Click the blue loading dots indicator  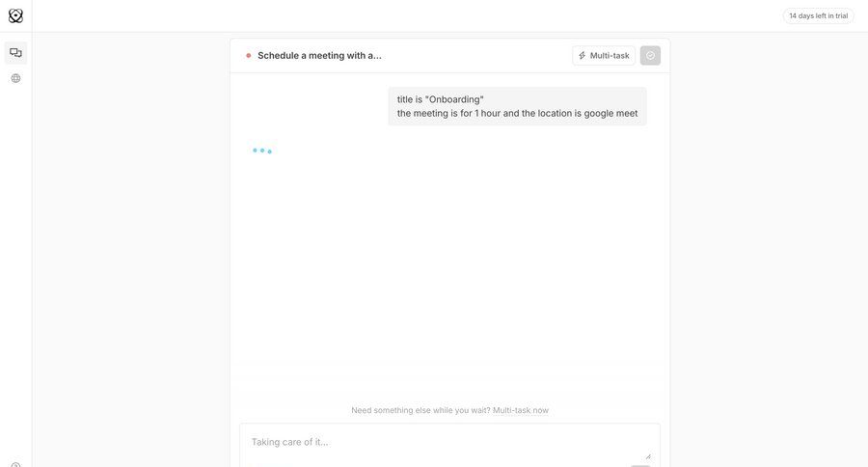[261, 151]
